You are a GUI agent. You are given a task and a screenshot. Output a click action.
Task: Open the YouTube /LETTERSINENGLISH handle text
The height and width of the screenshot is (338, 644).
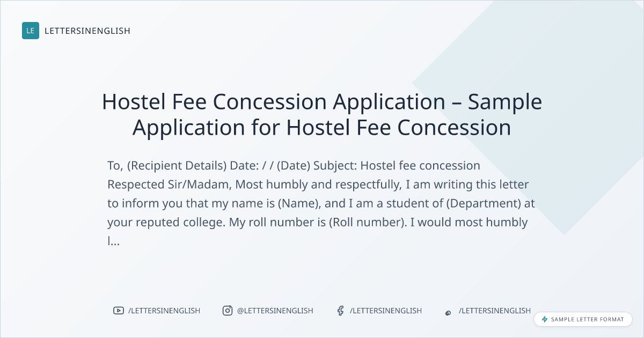pos(164,311)
